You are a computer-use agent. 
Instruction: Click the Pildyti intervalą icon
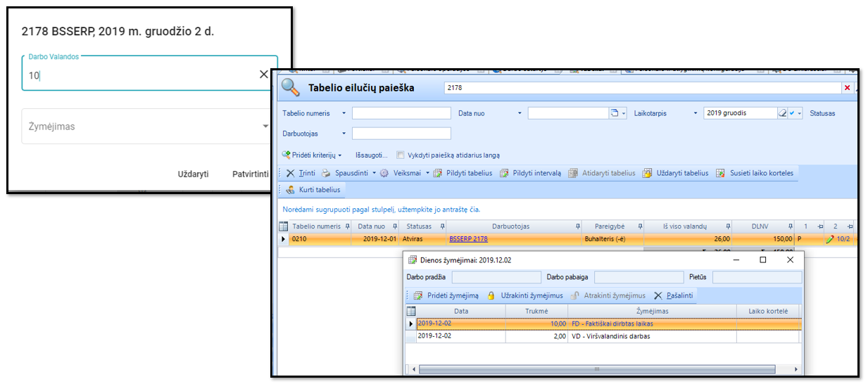pos(504,173)
